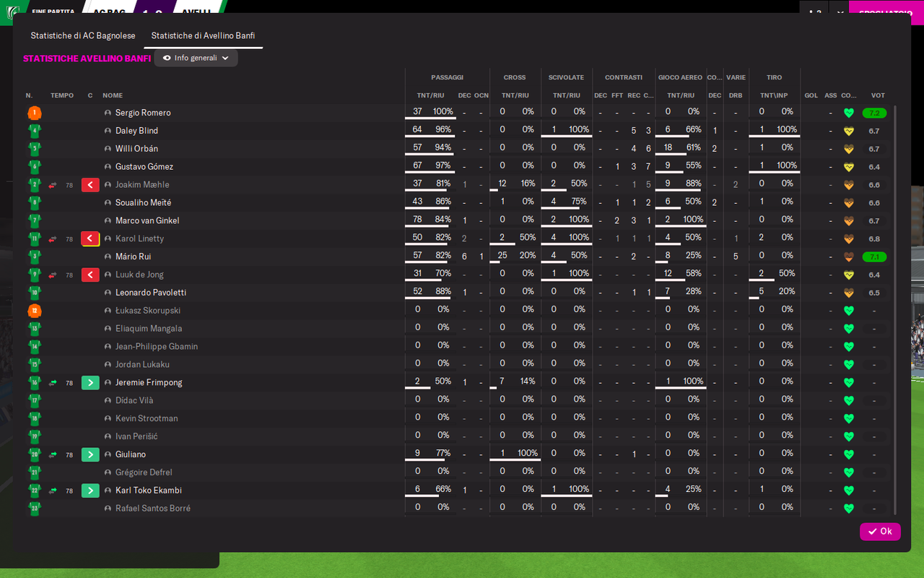This screenshot has width=924, height=578.
Task: Click the SPOGLIATOIO button at top right
Action: [x=886, y=12]
